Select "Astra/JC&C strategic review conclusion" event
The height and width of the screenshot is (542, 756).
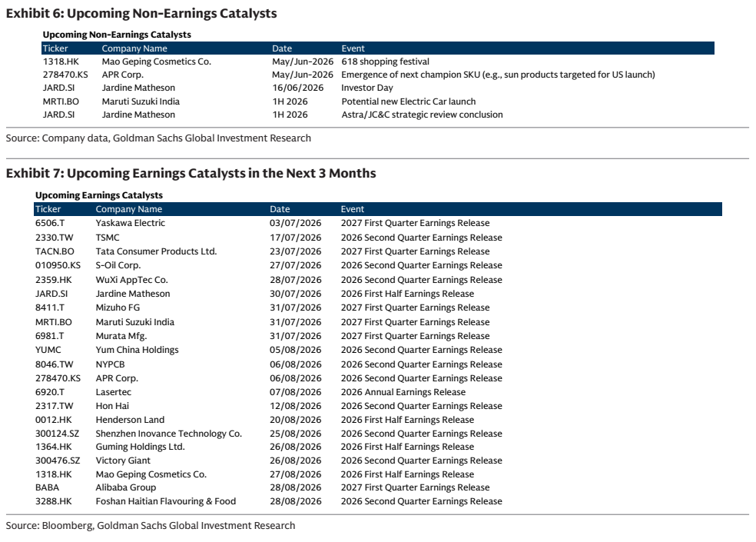[422, 115]
